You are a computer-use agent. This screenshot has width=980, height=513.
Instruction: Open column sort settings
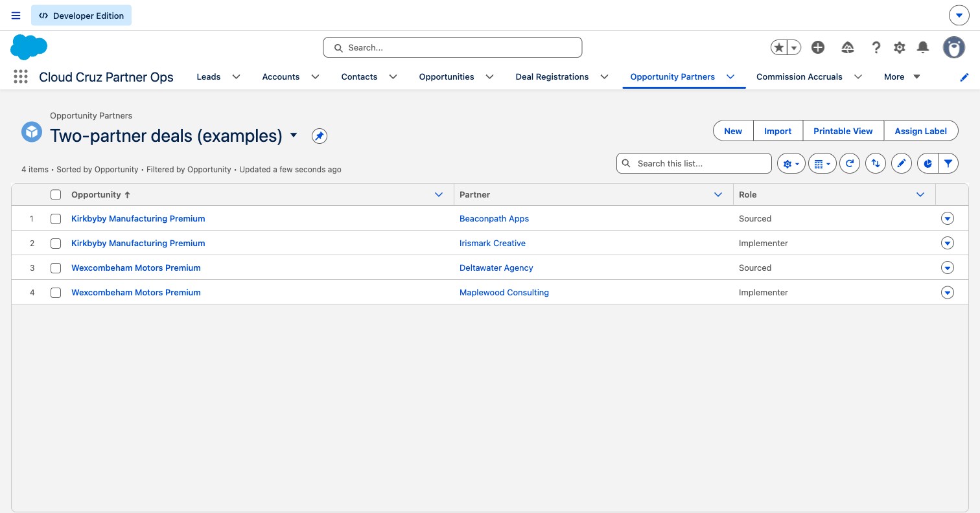876,163
